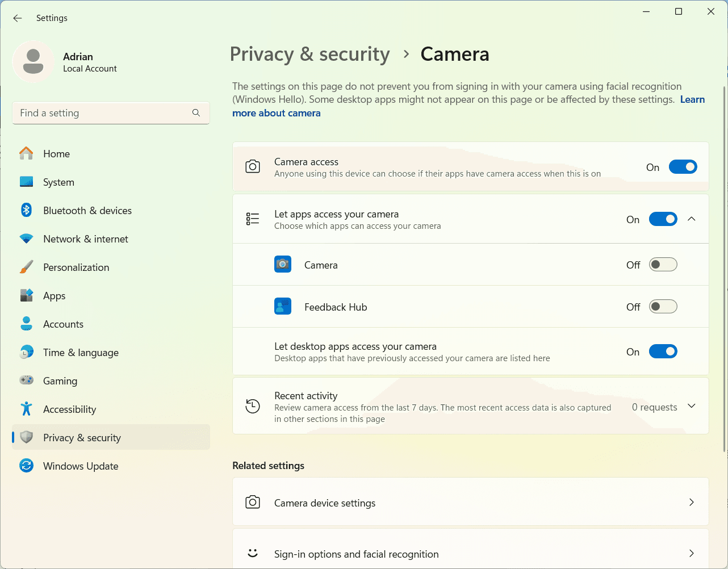Open Home in the sidebar
This screenshot has width=728, height=569.
coord(111,153)
